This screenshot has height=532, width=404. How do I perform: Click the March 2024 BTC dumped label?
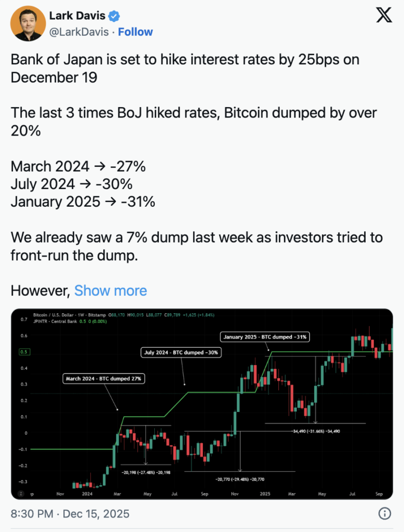click(103, 379)
